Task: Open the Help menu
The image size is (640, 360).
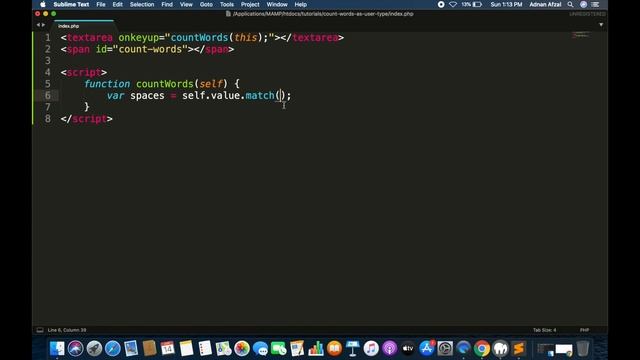Action: (300, 4)
